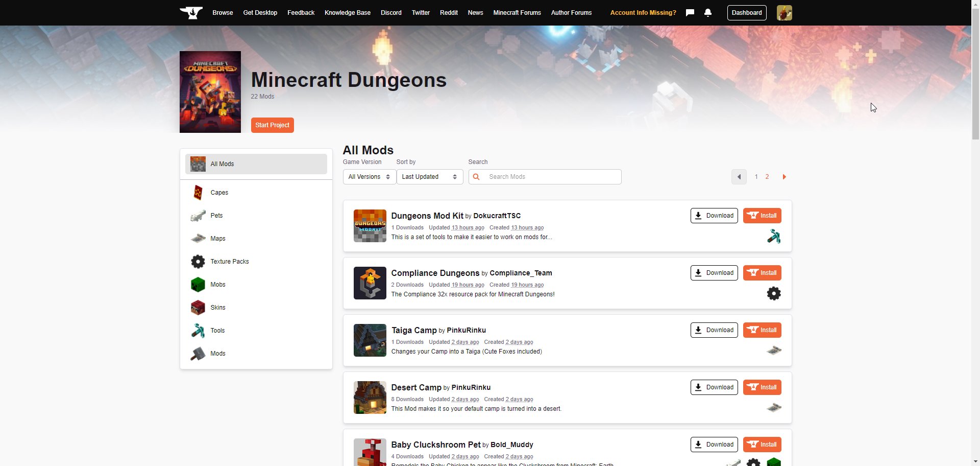Go to previous page arrow
This screenshot has width=980, height=466.
pyautogui.click(x=739, y=177)
